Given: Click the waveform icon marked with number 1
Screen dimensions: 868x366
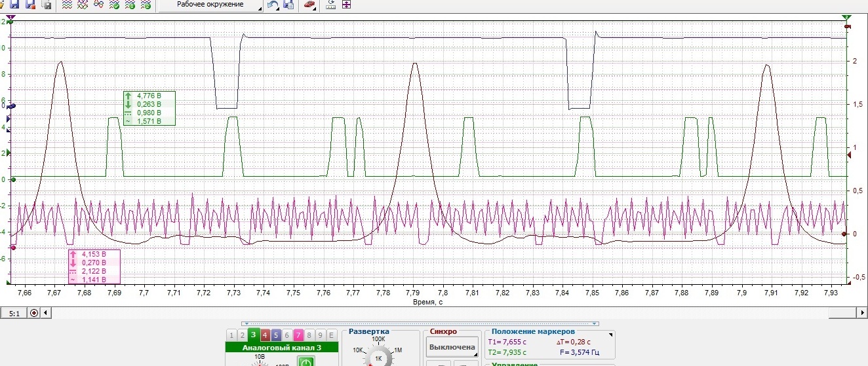Looking at the screenshot, I should [130, 5].
